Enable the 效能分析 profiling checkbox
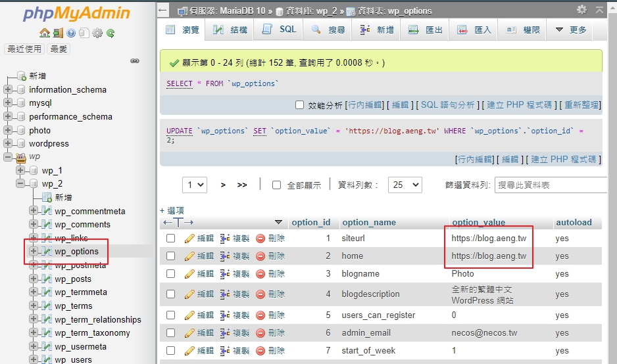Image resolution: width=617 pixels, height=364 pixels. point(299,105)
